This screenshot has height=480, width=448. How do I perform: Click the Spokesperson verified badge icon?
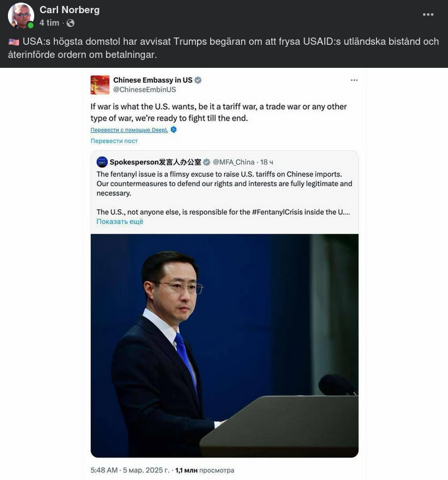[x=207, y=162]
